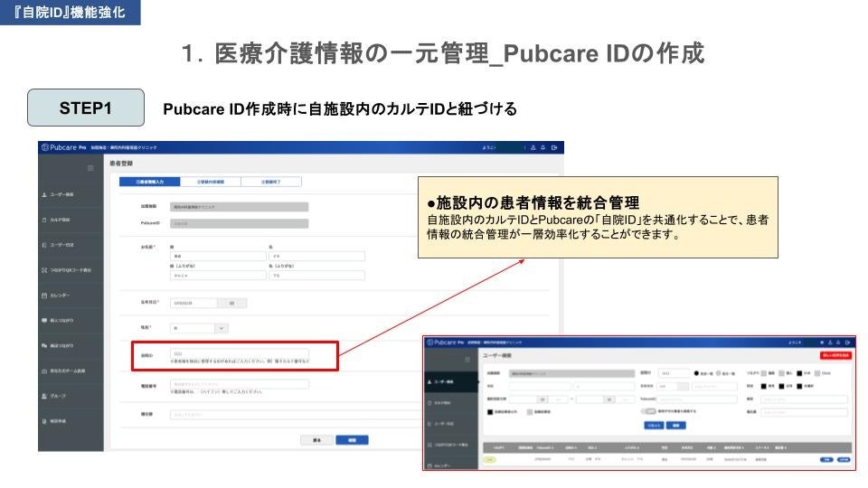Open 個人つながり item in patient registration sidebar

tap(71, 320)
